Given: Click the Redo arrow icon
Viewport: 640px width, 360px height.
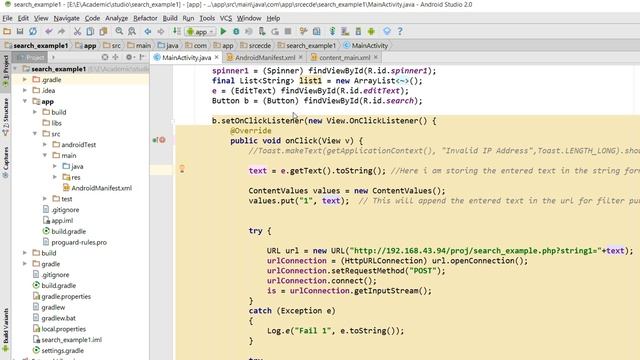Looking at the screenshot, I should coord(62,31).
